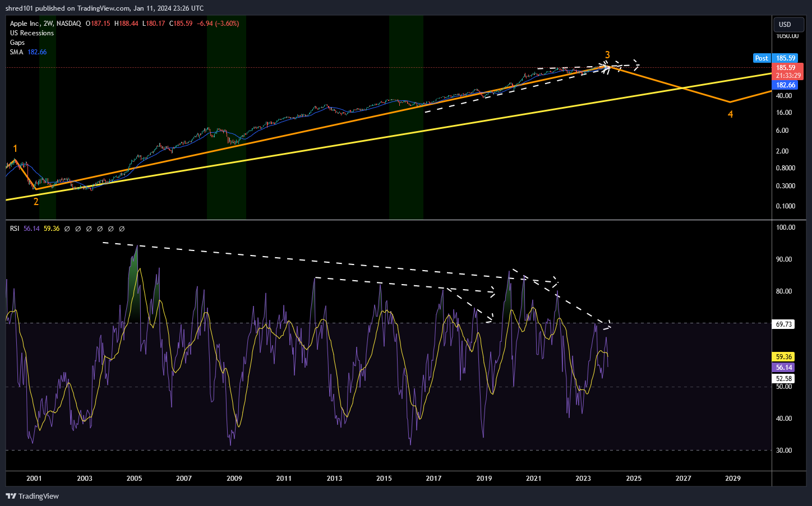Click the blue 185.59 post-market price tag
The image size is (812, 506).
[x=786, y=58]
